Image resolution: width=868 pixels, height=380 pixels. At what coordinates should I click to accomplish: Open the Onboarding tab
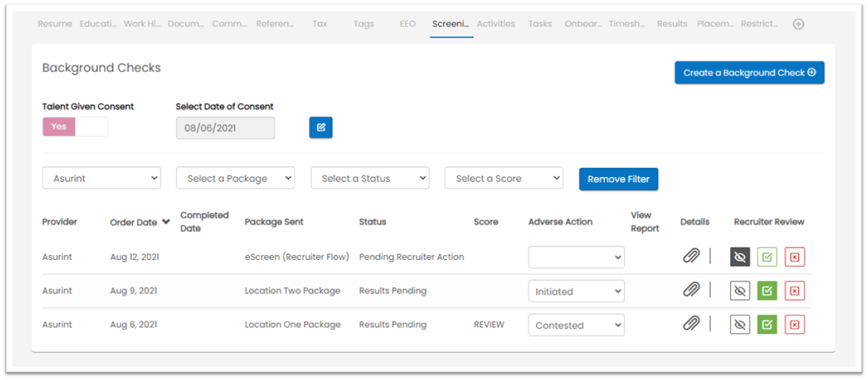click(x=583, y=24)
